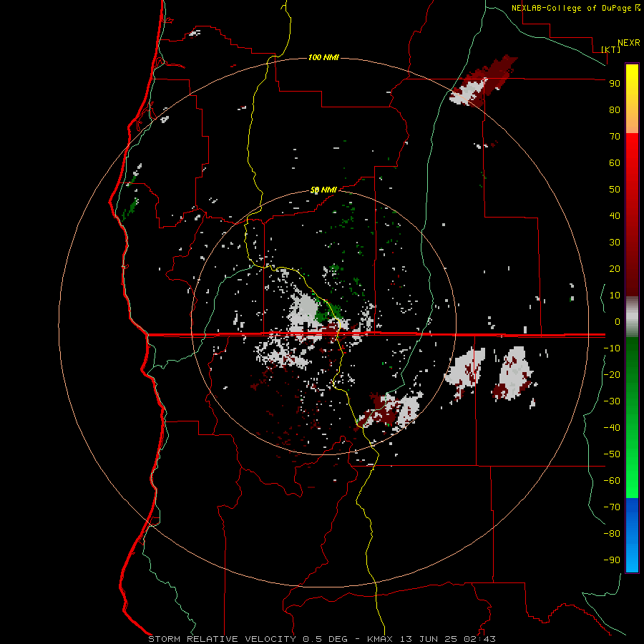Click the 10 value on the velocity scale

point(615,296)
